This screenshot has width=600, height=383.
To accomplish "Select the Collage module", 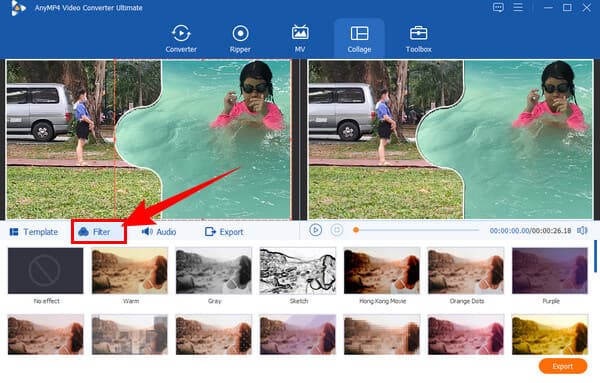I will pyautogui.click(x=359, y=39).
